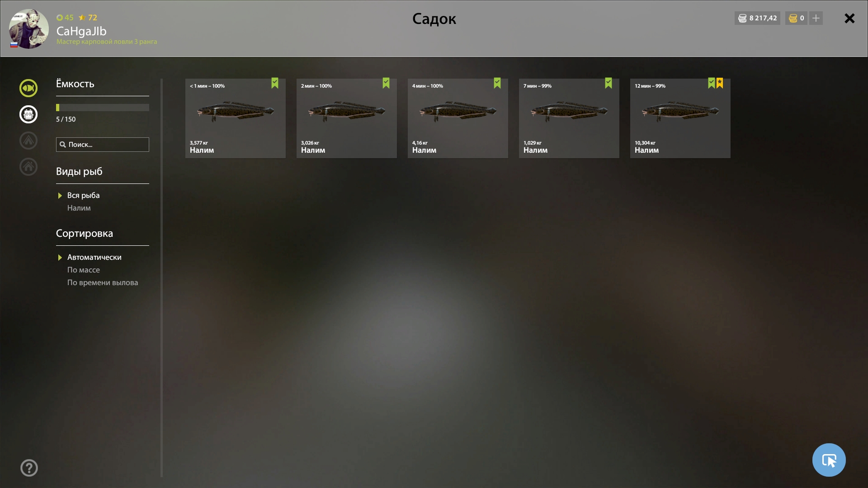Choose Автоматически sorting option
Viewport: 868px width, 488px height.
[x=94, y=257]
